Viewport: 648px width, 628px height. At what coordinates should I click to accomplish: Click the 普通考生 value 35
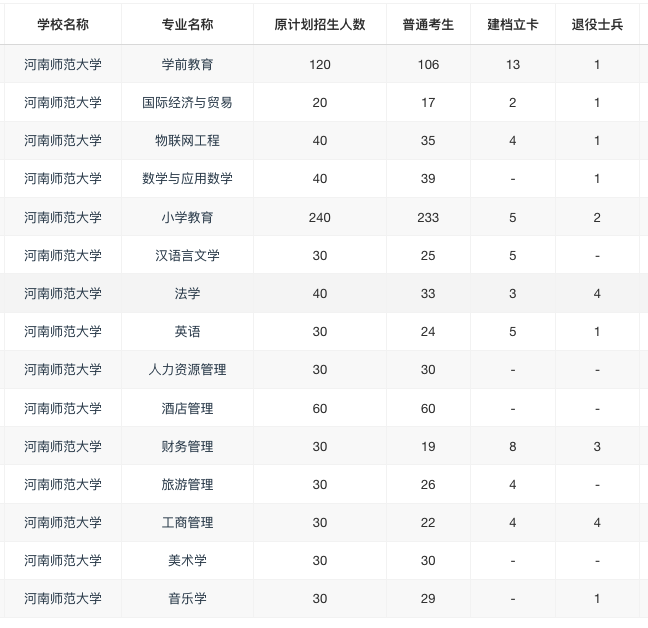pos(428,140)
